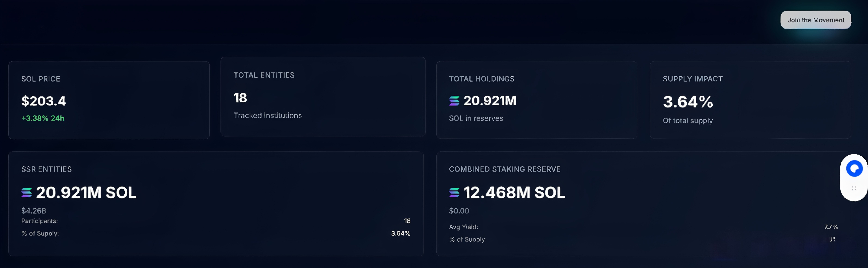Image resolution: width=868 pixels, height=268 pixels.
Task: Click the $203.4 price value
Action: [43, 101]
